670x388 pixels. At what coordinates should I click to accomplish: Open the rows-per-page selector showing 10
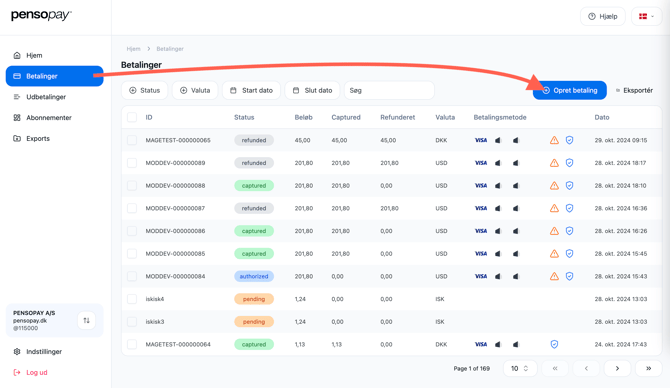point(520,368)
